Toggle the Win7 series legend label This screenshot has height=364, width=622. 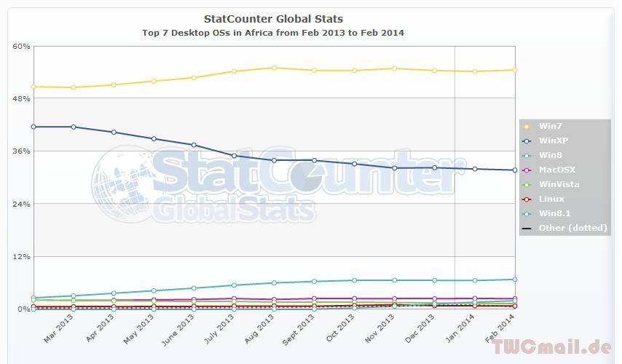coord(550,126)
